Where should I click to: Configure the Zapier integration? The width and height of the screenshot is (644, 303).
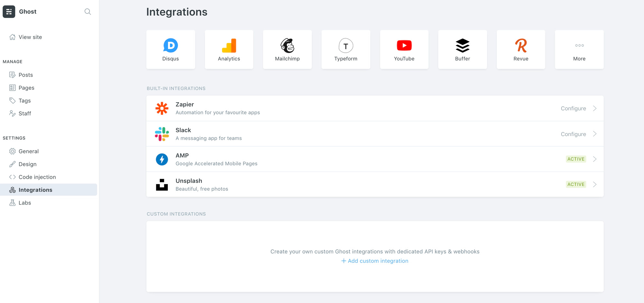[573, 108]
